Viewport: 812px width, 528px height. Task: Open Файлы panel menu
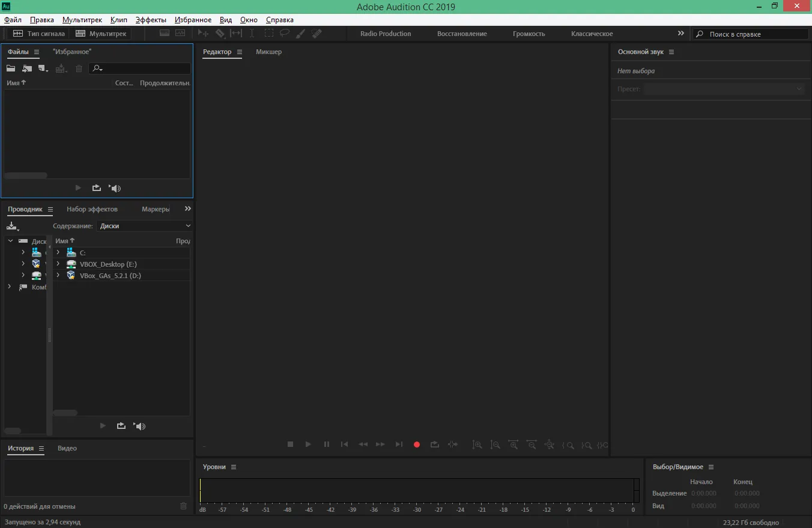tap(37, 52)
